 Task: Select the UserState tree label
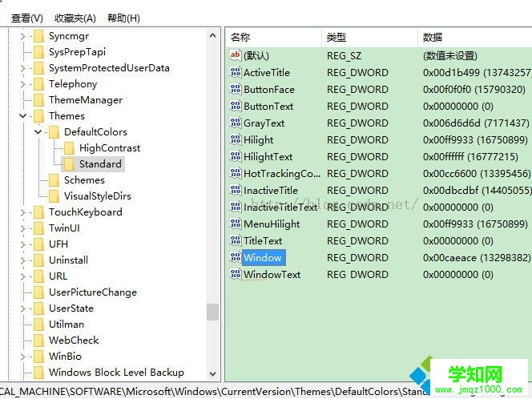click(71, 308)
